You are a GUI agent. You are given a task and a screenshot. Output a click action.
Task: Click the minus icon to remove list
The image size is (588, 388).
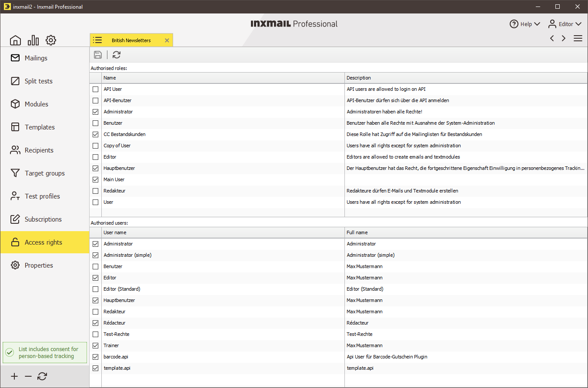[x=28, y=376]
